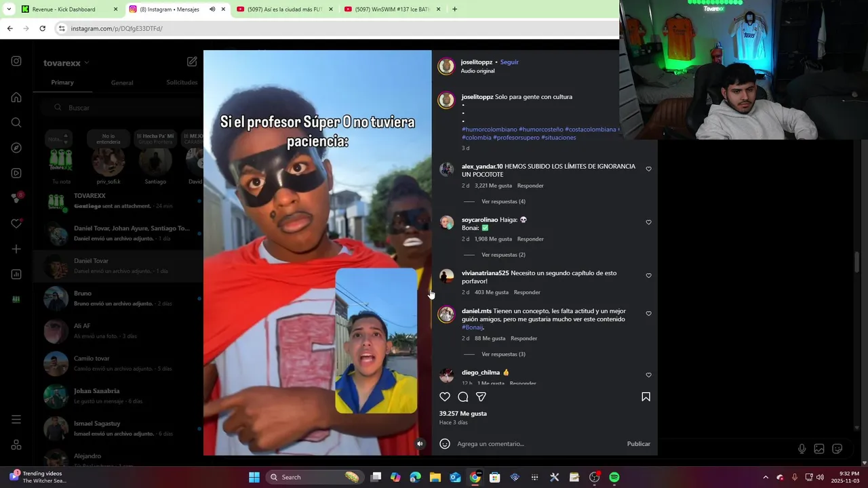This screenshot has width=868, height=488.
Task: Save the post with the bookmark icon
Action: 646,396
